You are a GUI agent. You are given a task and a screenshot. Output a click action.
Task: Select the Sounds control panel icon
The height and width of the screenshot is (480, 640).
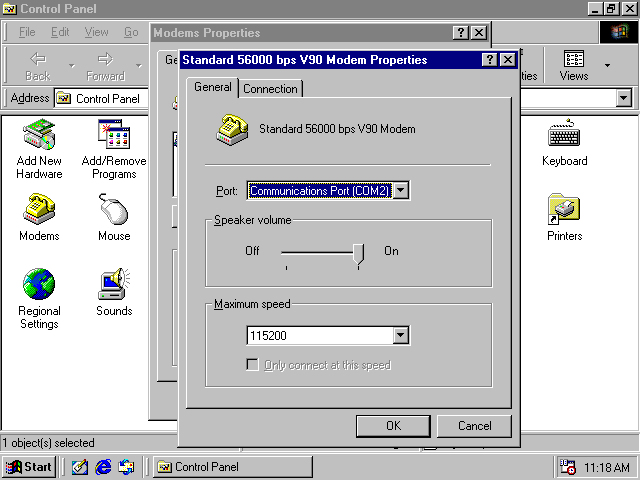point(114,292)
